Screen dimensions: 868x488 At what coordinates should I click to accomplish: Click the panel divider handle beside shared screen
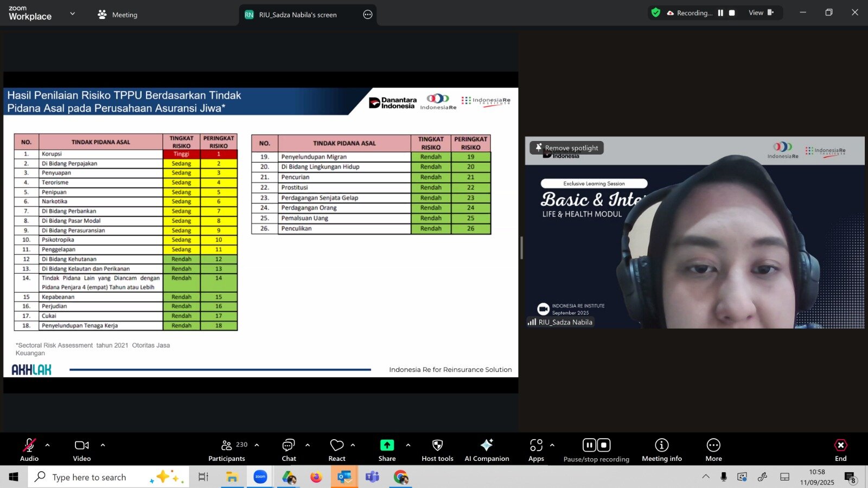(x=521, y=248)
